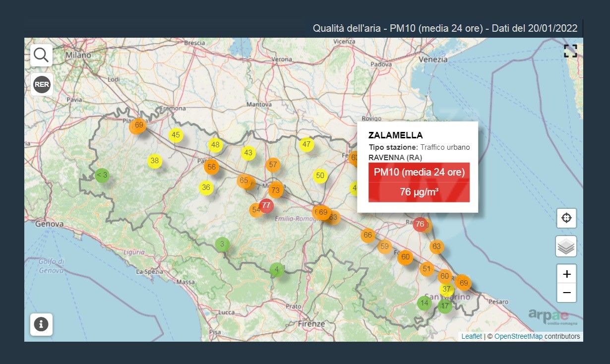Open the Leaflet attribution link
610x364 pixels.
tap(471, 336)
